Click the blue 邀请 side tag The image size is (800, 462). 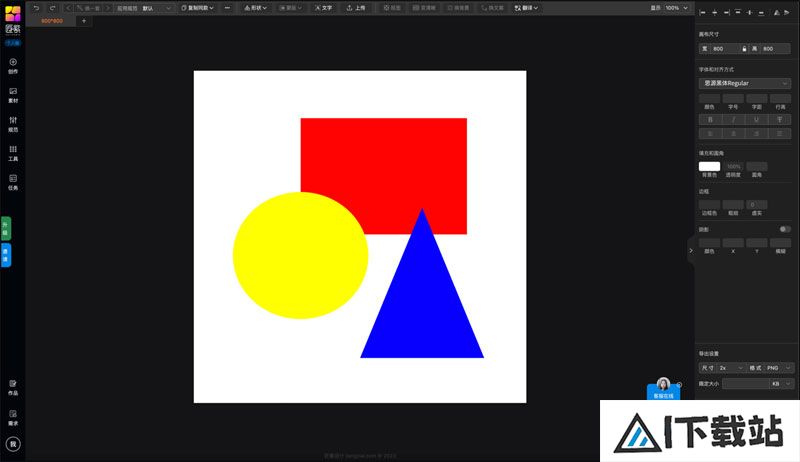tap(6, 254)
